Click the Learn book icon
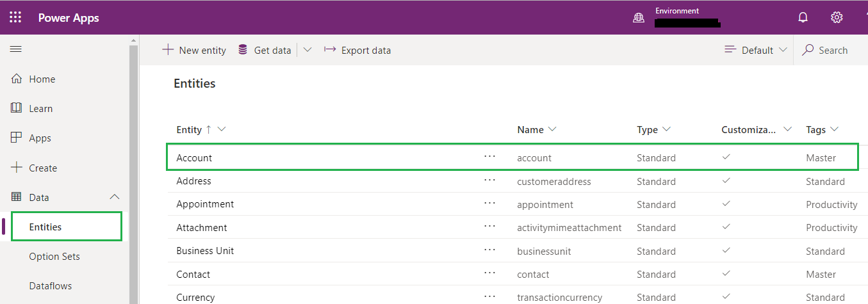 point(17,108)
